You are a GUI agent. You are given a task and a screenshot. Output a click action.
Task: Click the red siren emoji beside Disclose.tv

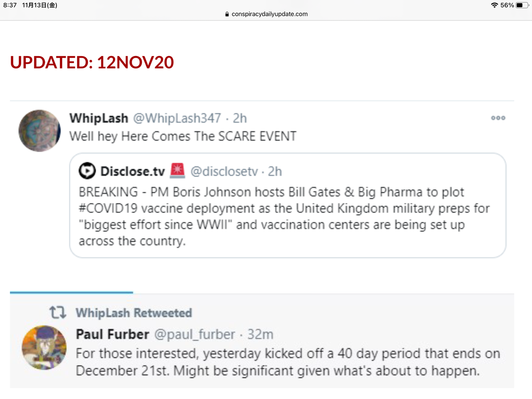(177, 170)
